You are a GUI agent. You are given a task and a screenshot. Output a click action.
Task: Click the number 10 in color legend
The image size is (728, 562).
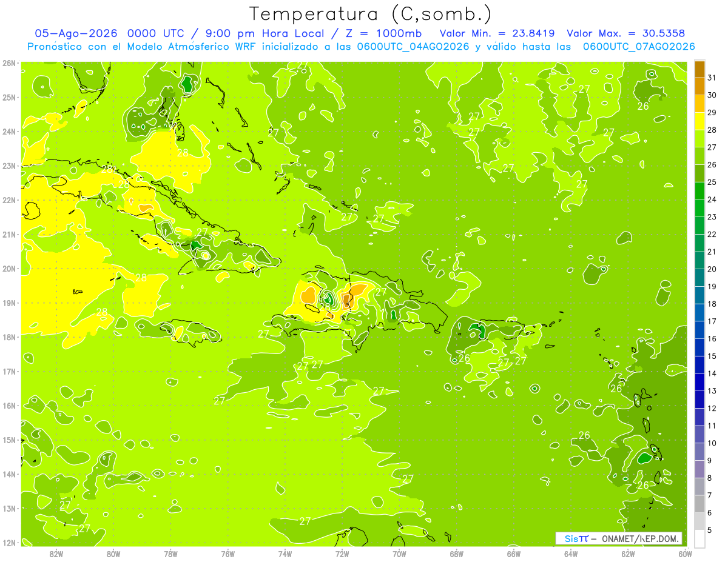pyautogui.click(x=712, y=443)
